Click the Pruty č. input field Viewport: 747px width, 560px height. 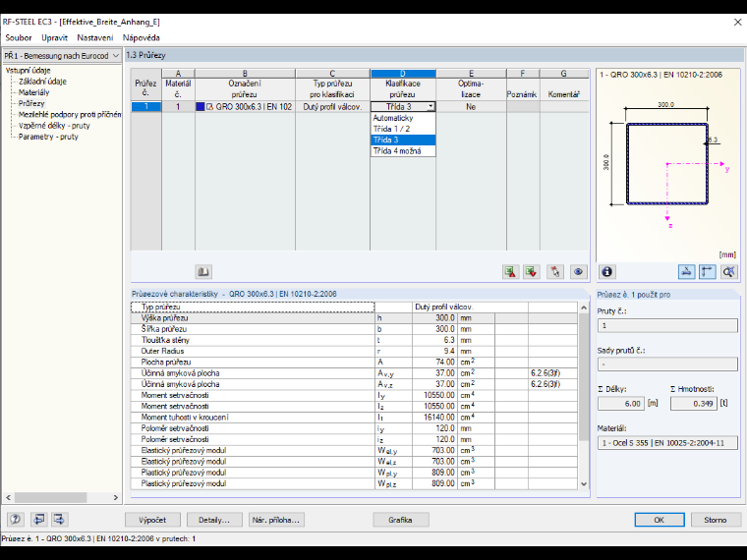pos(667,326)
